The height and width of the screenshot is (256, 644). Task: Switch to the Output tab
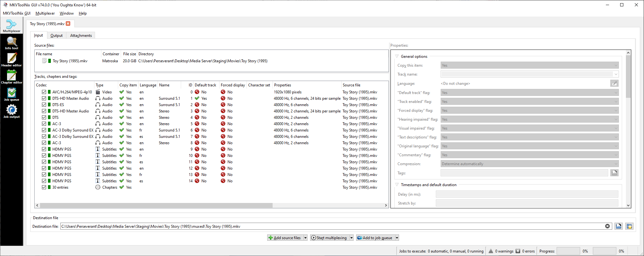(57, 36)
